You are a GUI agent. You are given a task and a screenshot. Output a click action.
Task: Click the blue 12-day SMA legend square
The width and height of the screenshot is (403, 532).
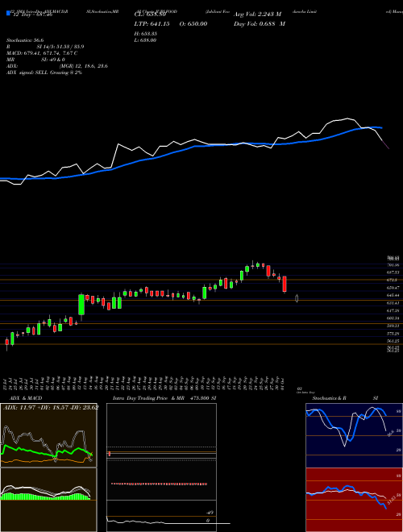click(x=8, y=13)
